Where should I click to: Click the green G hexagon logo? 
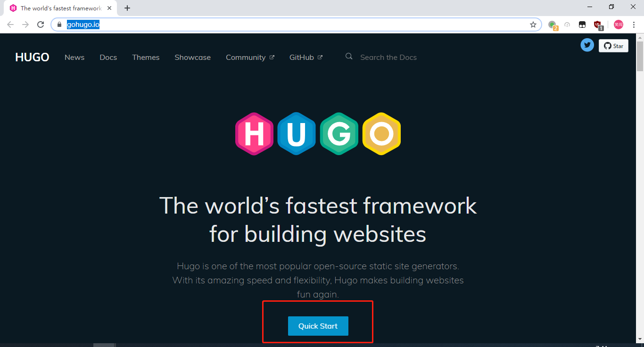click(339, 134)
